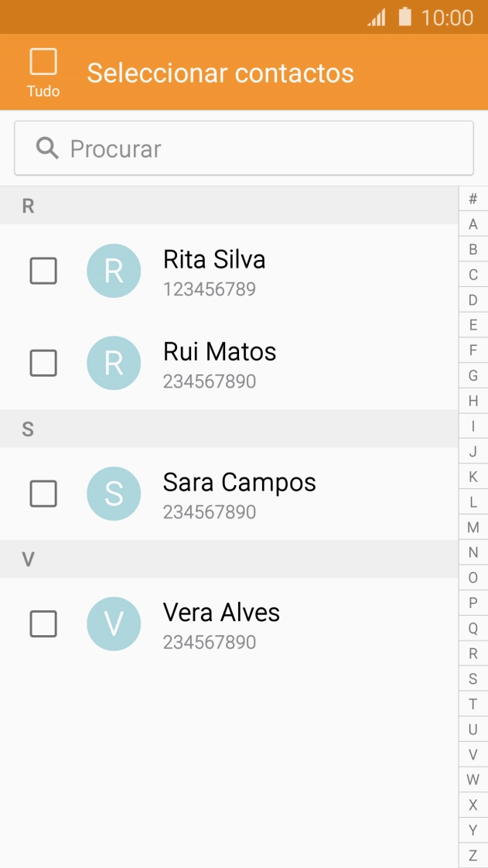Click Sara Campos's avatar circle
The width and height of the screenshot is (488, 868).
tap(114, 493)
